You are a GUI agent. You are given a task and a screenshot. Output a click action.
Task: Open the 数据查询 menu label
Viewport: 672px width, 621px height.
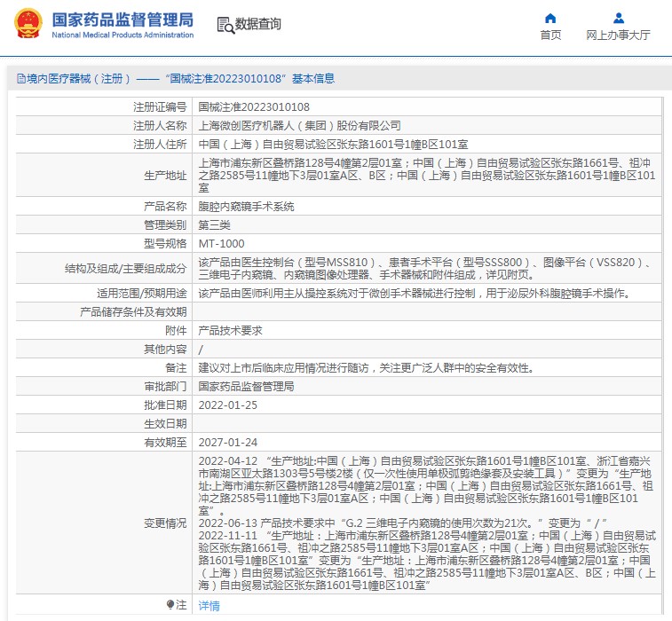pos(258,25)
